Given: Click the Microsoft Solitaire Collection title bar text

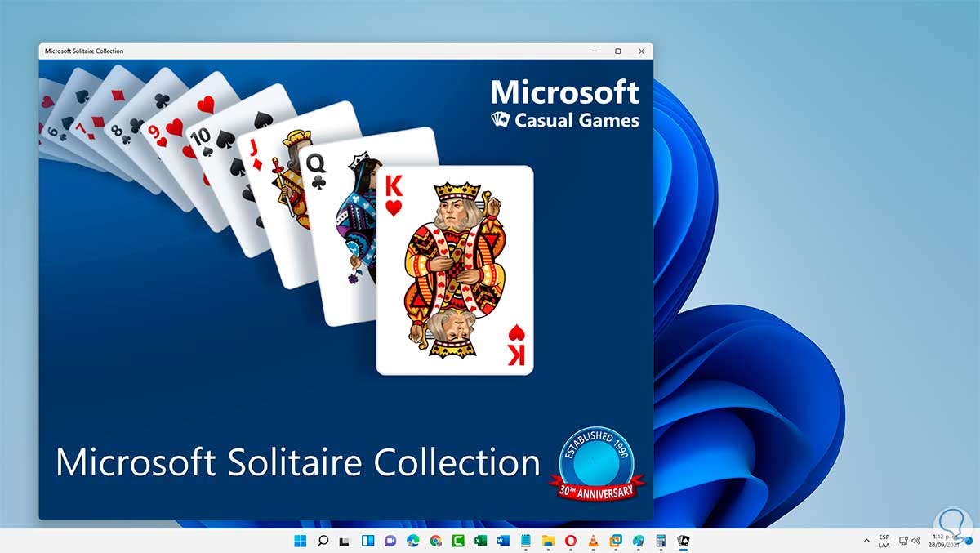Looking at the screenshot, I should pos(84,51).
